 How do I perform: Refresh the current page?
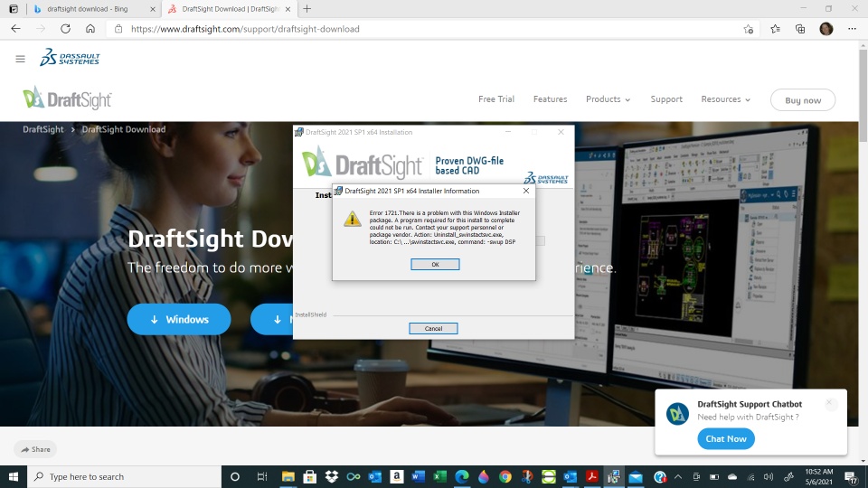[65, 29]
